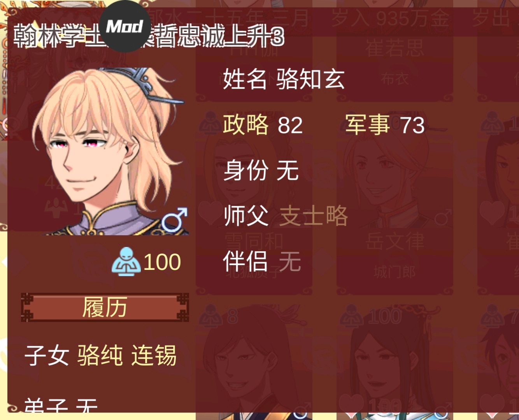Open child 连锡's profile link

(x=154, y=355)
